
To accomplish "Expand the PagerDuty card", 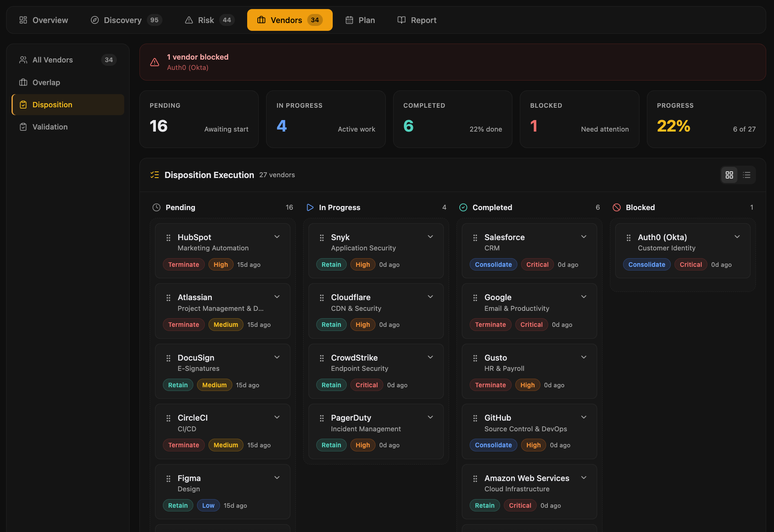I will click(430, 417).
